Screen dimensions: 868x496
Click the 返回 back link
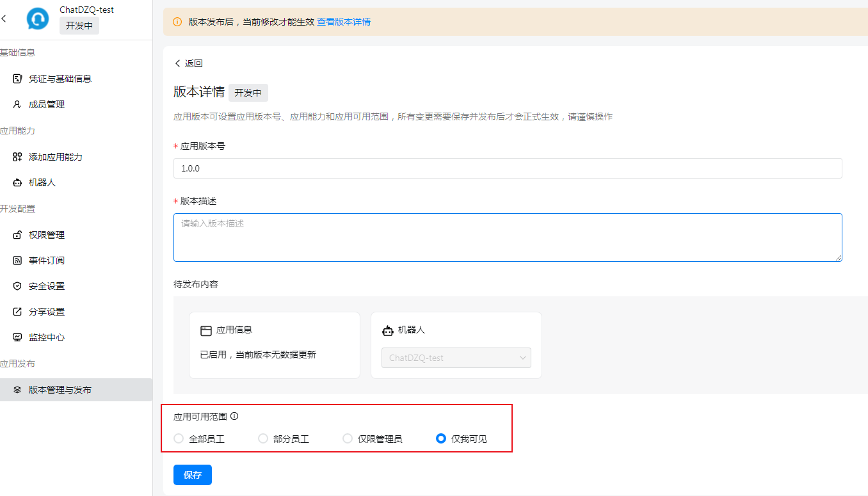(x=188, y=63)
